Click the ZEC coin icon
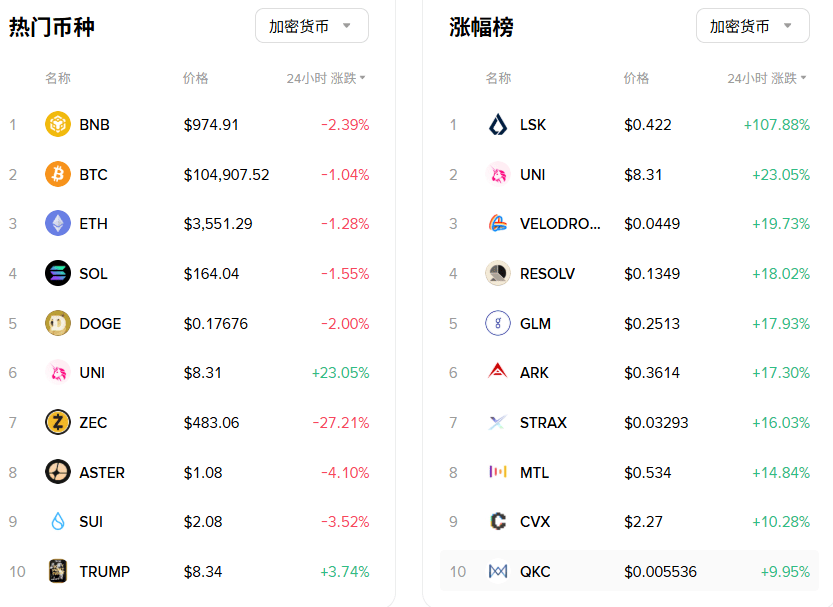The image size is (833, 607). click(x=58, y=422)
